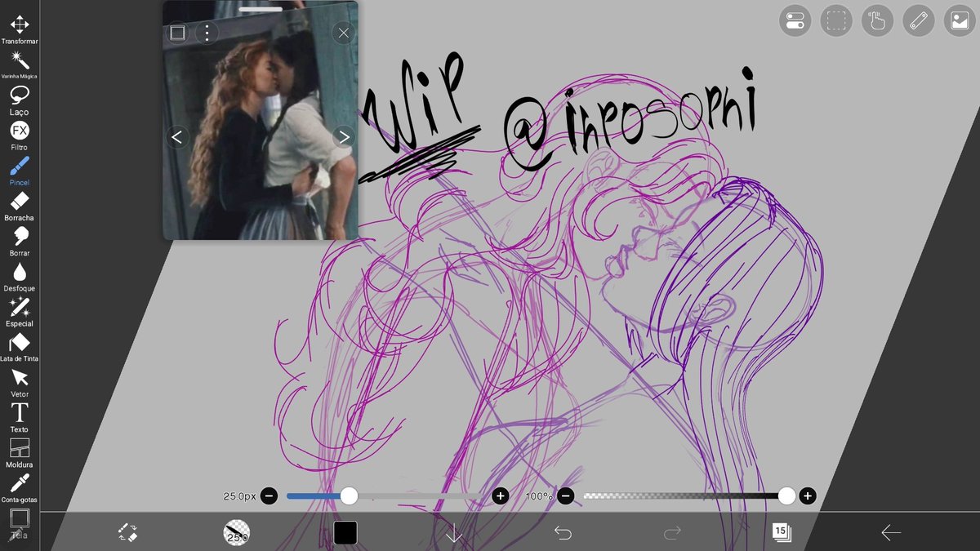Select the Transformar tool
The width and height of the screenshot is (980, 551).
click(x=20, y=29)
